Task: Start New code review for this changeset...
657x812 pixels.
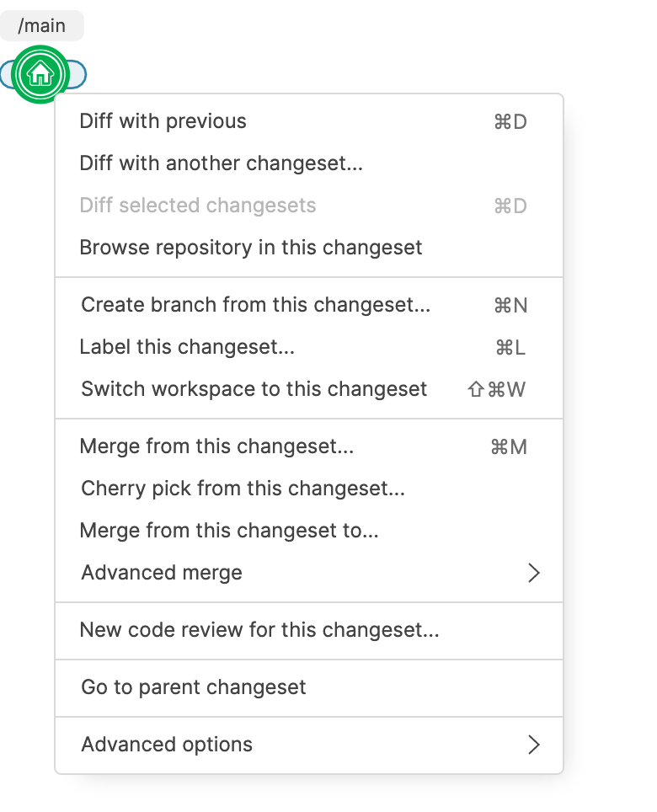Action: click(x=259, y=630)
